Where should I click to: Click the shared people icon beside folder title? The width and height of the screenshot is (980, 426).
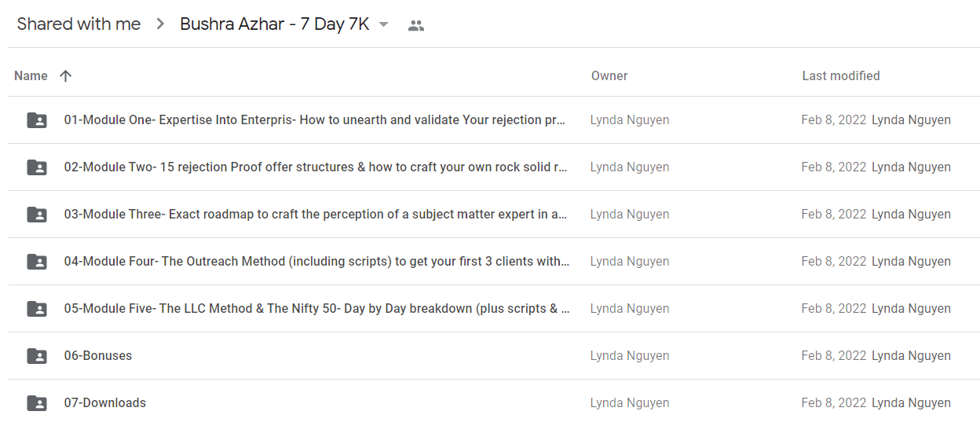click(416, 25)
